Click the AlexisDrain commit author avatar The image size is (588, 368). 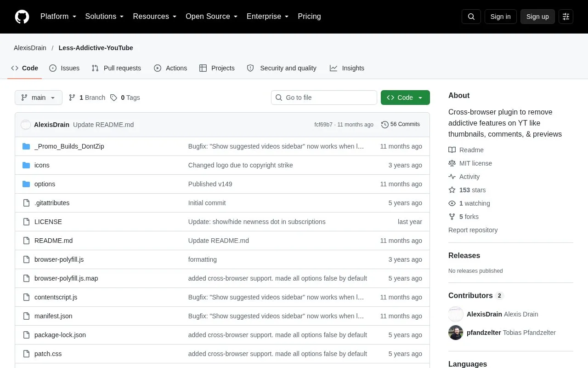tap(26, 125)
